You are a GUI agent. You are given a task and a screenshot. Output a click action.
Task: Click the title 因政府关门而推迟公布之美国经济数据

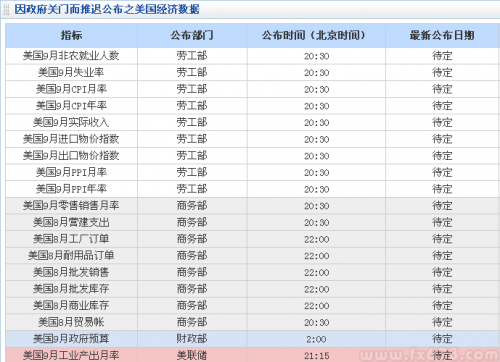(x=107, y=9)
